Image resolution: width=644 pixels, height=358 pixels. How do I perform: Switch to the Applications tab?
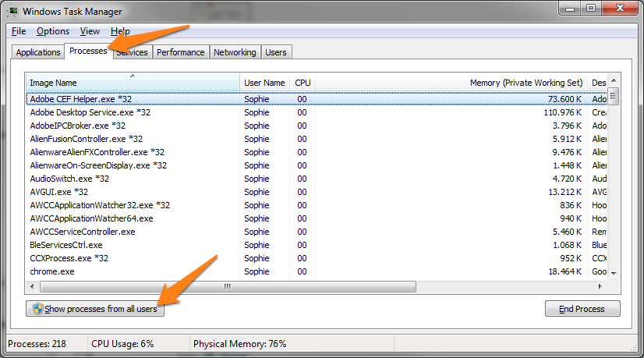point(38,52)
